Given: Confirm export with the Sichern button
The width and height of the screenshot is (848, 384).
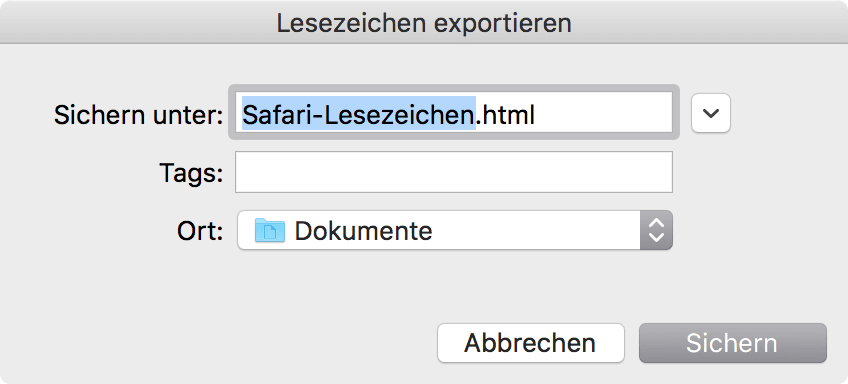Looking at the screenshot, I should tap(733, 343).
